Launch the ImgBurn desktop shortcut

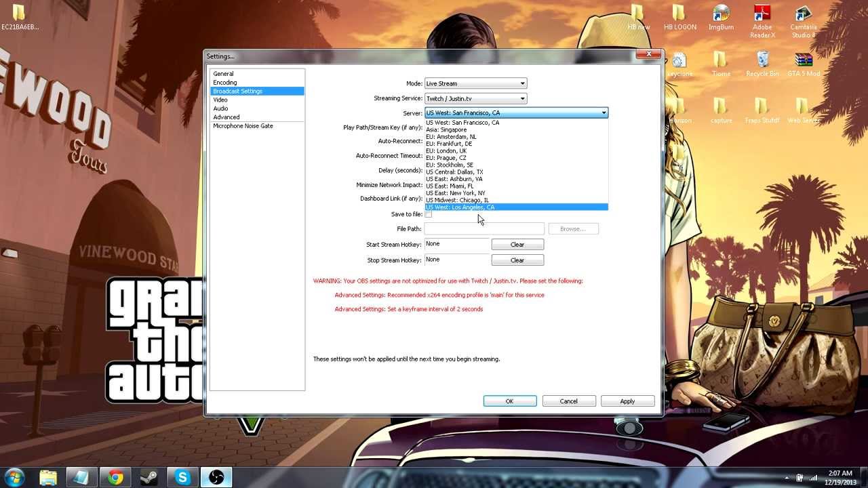tap(721, 18)
